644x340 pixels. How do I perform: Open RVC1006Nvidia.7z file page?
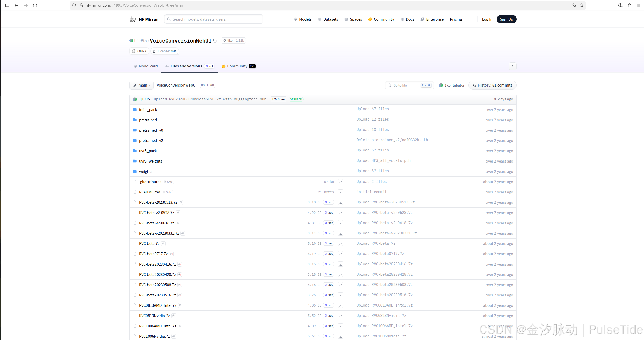point(154,336)
